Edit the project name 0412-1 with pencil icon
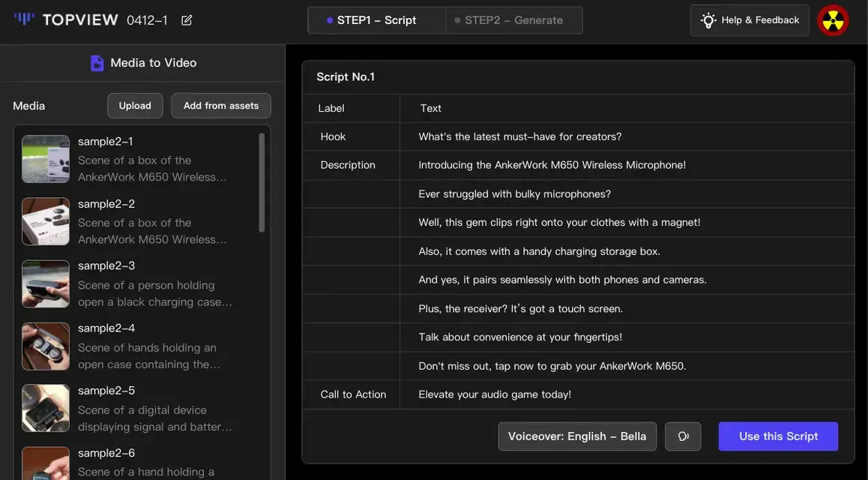This screenshot has width=868, height=480. [x=187, y=20]
